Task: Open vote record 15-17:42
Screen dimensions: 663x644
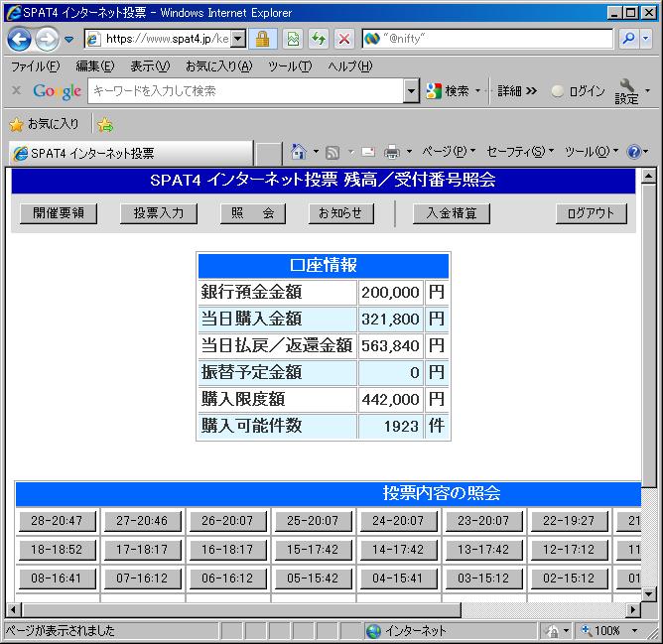Action: coord(313,550)
